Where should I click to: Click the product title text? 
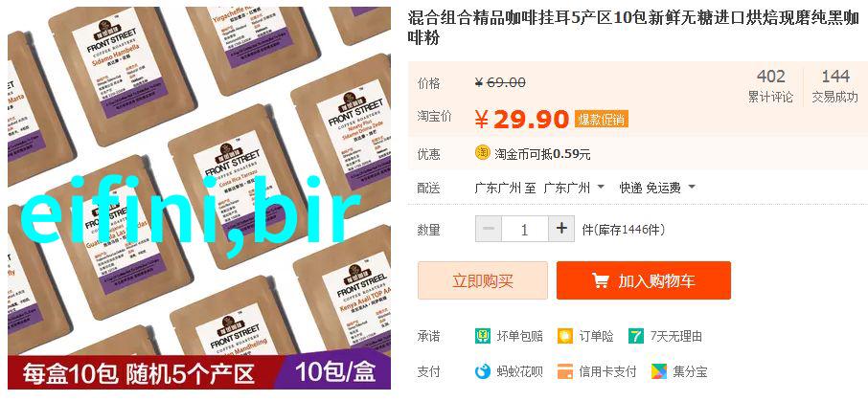(633, 27)
